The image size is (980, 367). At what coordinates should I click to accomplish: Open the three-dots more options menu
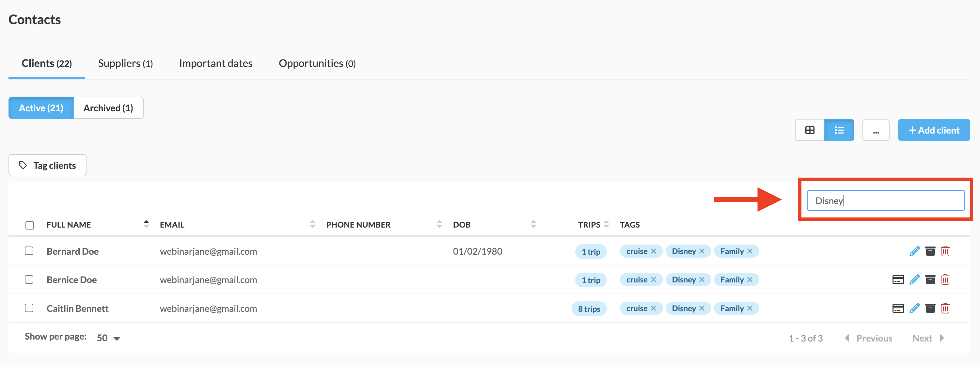click(x=876, y=130)
